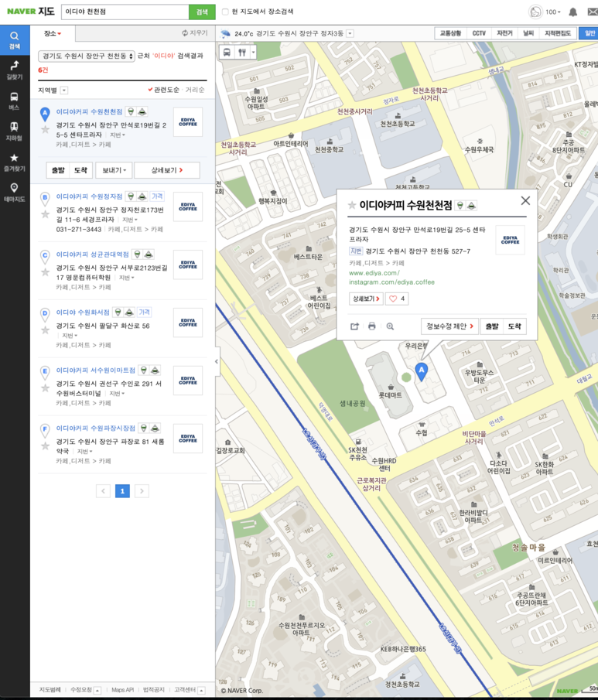Expand map toolbar dropdown arrow next to restaurant icon
The image size is (598, 700).
click(253, 53)
